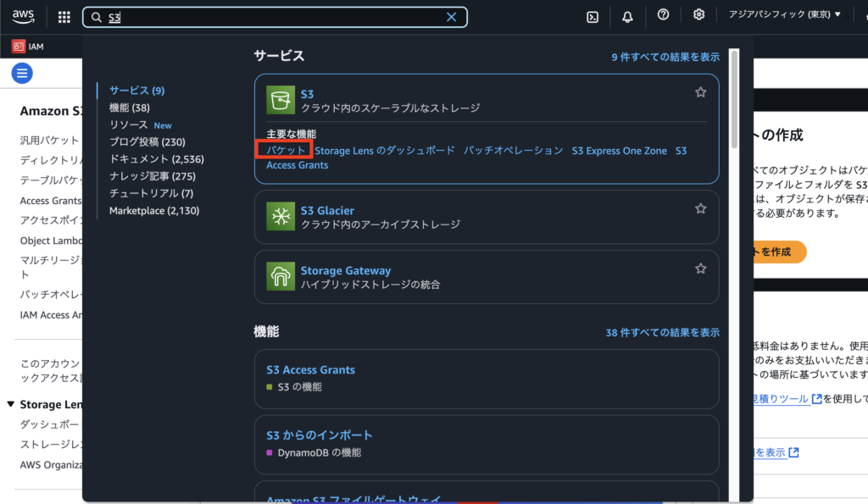Select ブログ投稿 (230) filter category
Viewport: 868px width, 504px height.
click(x=147, y=142)
